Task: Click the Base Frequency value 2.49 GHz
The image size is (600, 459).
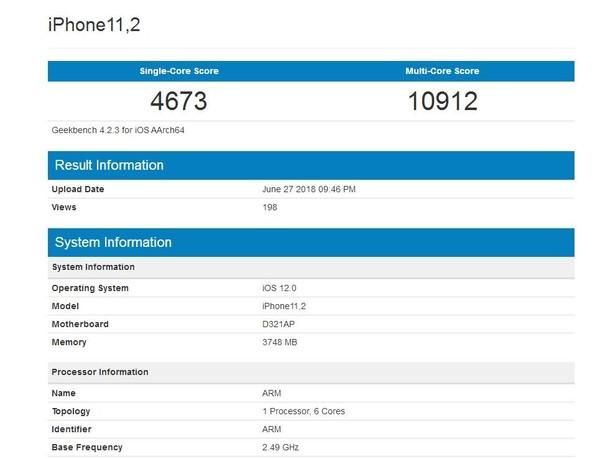Action: [x=282, y=447]
